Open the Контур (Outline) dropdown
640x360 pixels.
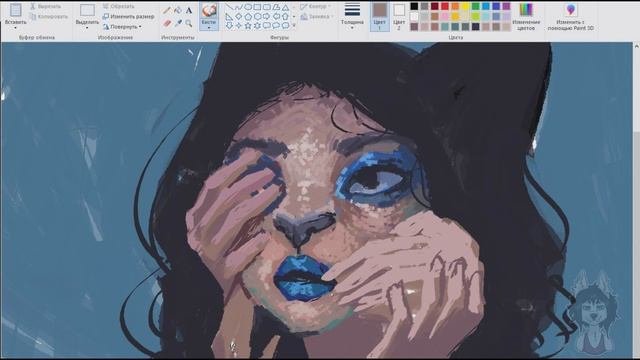point(316,7)
